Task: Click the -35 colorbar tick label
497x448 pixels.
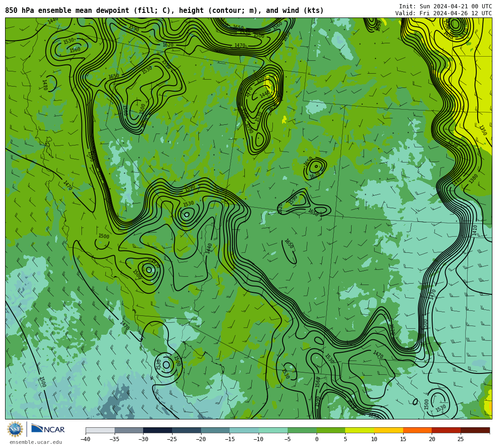Action: (x=114, y=439)
